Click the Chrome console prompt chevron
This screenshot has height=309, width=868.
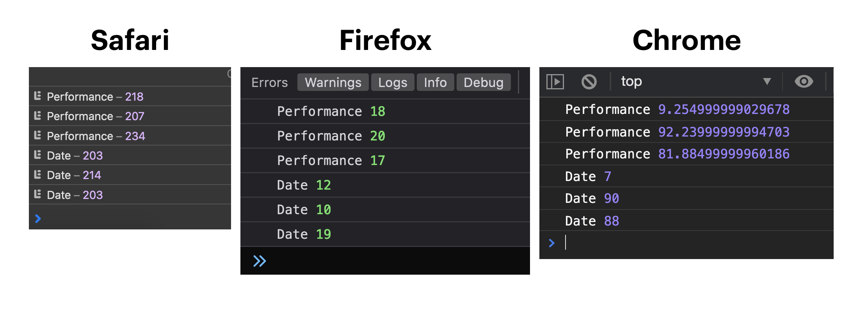(x=551, y=243)
